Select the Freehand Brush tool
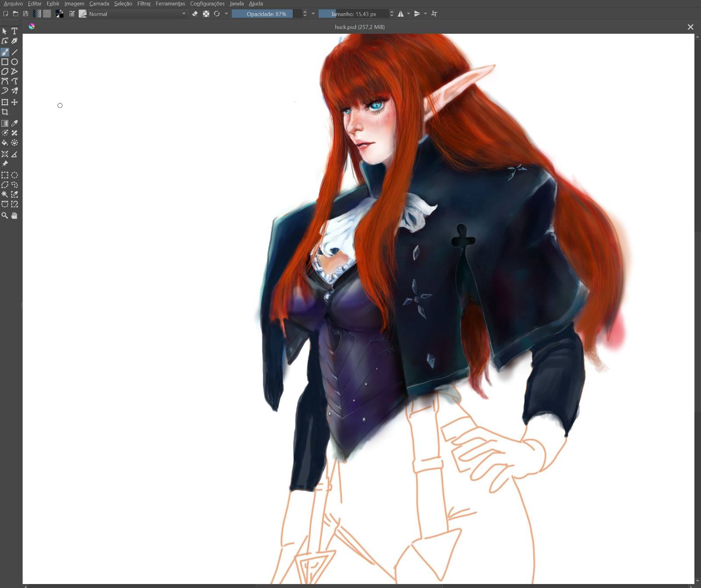The image size is (701, 588). pos(5,52)
